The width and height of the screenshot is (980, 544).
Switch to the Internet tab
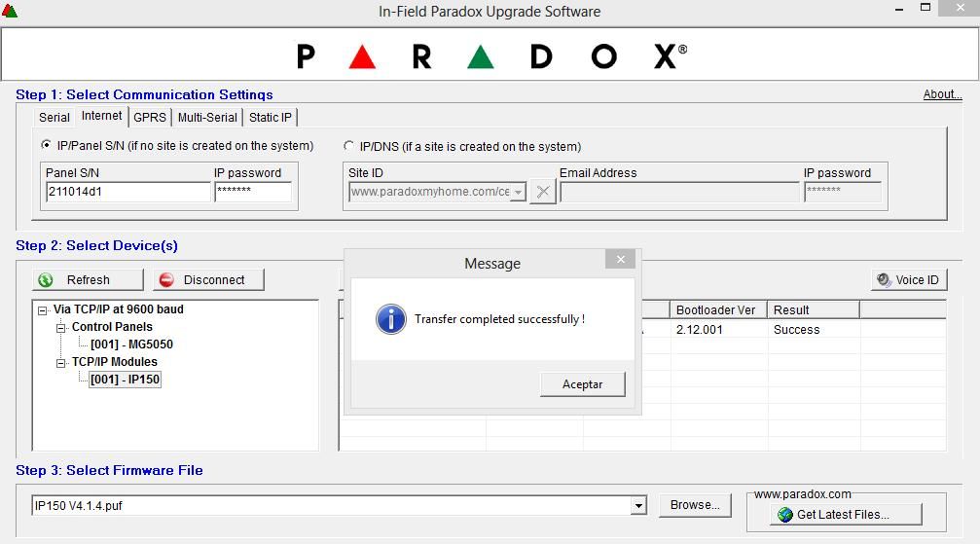(x=102, y=116)
